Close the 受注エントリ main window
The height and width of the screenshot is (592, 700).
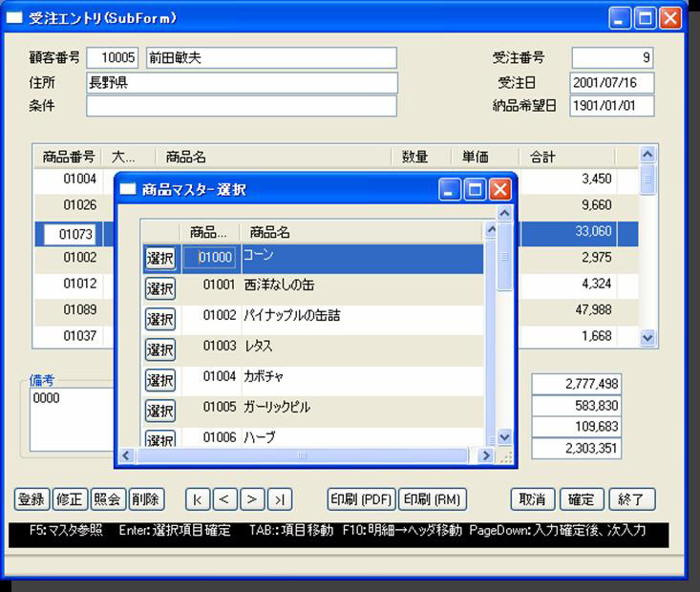pos(670,18)
